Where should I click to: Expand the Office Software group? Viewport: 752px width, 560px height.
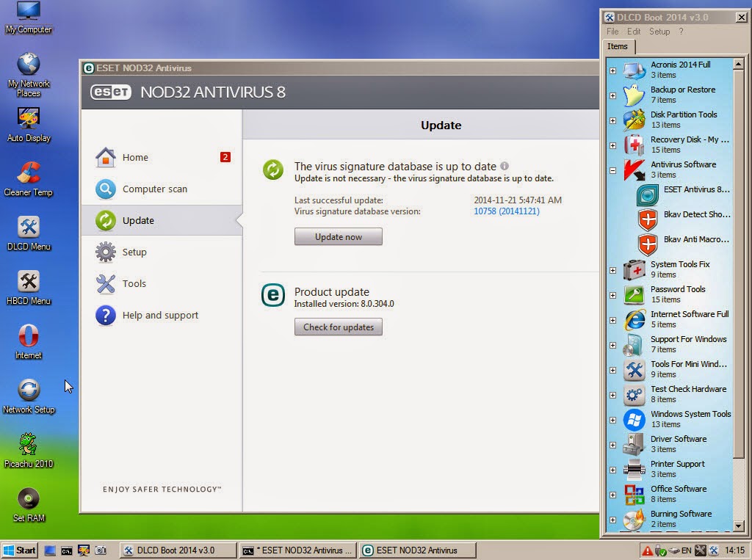point(612,495)
